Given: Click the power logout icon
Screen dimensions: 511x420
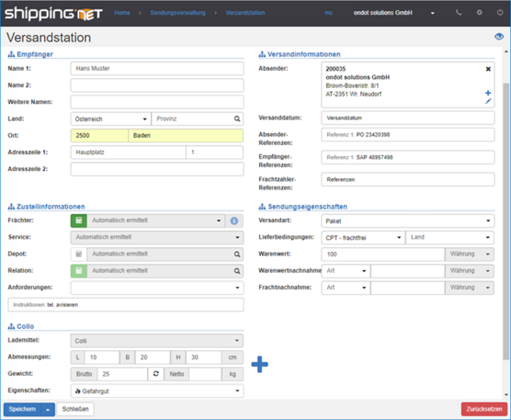Looking at the screenshot, I should pyautogui.click(x=499, y=14).
